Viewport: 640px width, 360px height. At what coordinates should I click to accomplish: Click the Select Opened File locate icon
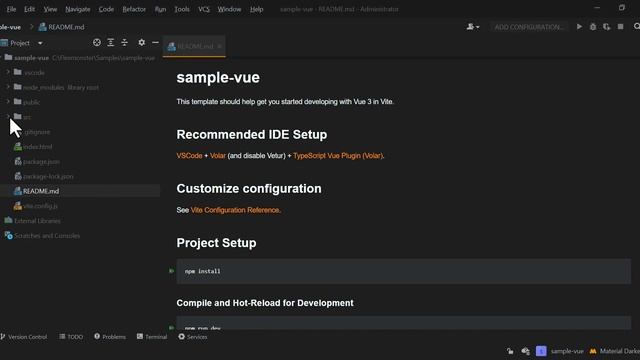coord(97,42)
